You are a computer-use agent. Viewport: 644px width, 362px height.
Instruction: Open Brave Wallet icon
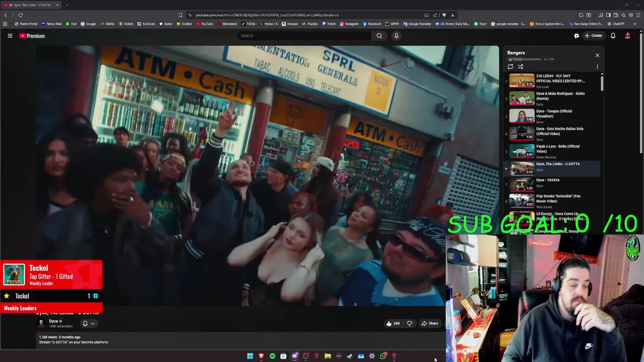616,15
